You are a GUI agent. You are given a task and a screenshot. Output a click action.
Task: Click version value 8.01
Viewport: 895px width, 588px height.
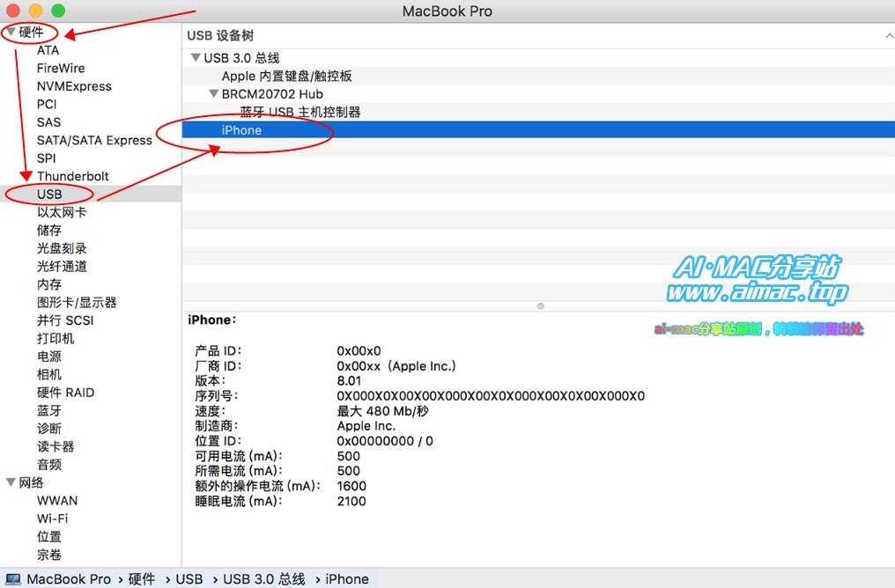349,380
